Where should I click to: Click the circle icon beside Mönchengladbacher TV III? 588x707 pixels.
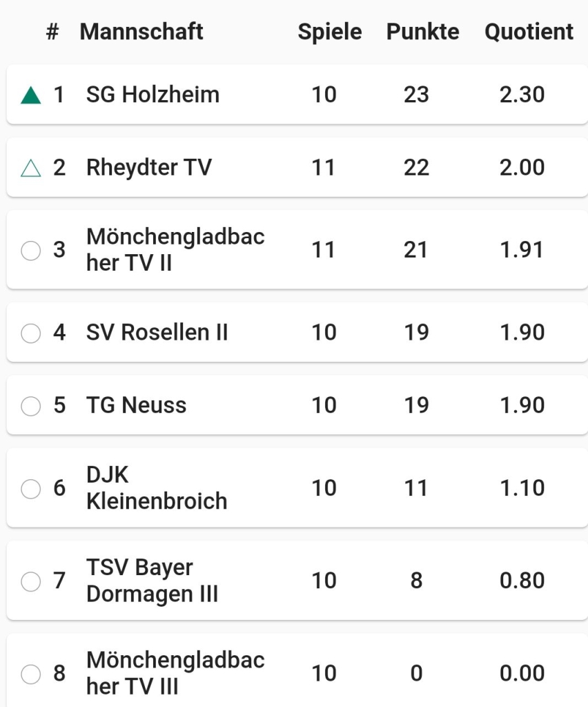coord(30,674)
